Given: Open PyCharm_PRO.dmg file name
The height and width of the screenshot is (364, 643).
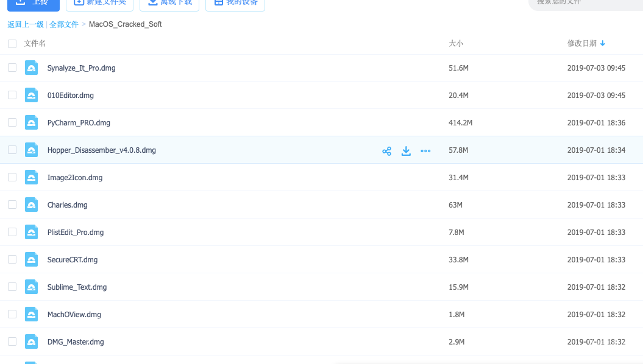Looking at the screenshot, I should click(79, 123).
